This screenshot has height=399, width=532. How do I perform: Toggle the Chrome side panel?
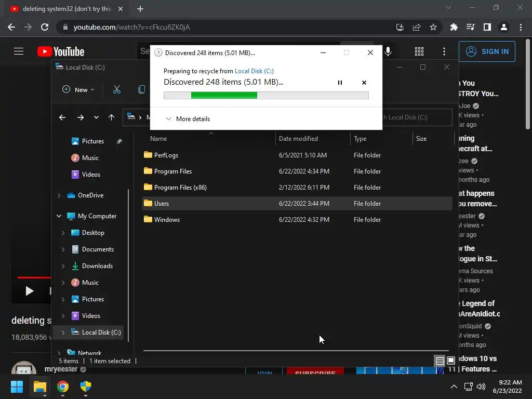click(487, 27)
